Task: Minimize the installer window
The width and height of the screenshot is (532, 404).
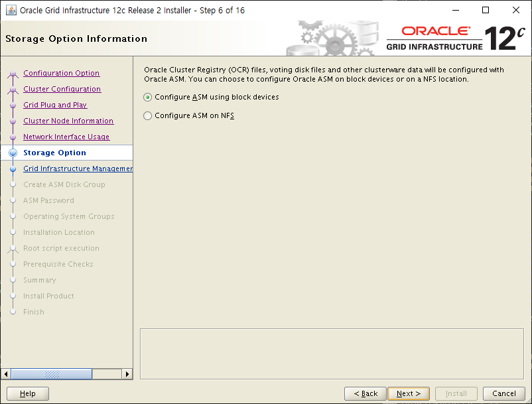Action: coord(456,10)
